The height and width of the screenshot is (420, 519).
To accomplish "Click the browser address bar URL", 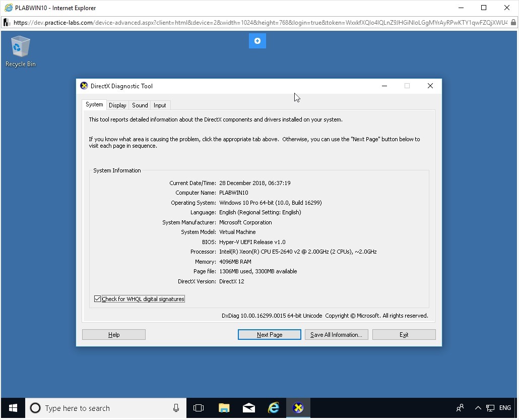I will 260,23.
